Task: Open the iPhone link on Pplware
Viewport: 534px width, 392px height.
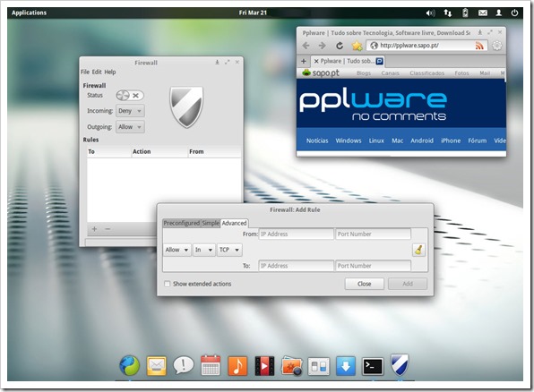Action: click(x=451, y=141)
